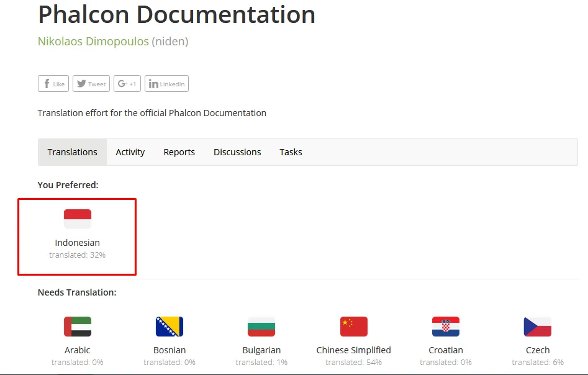Select the Croatian language link
The width and height of the screenshot is (588, 375).
[x=445, y=350]
